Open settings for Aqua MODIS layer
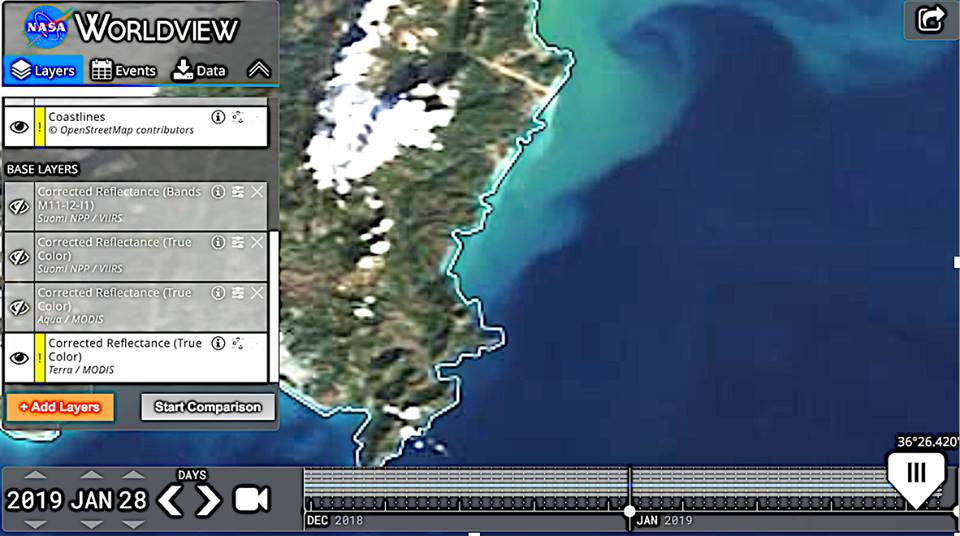 238,293
